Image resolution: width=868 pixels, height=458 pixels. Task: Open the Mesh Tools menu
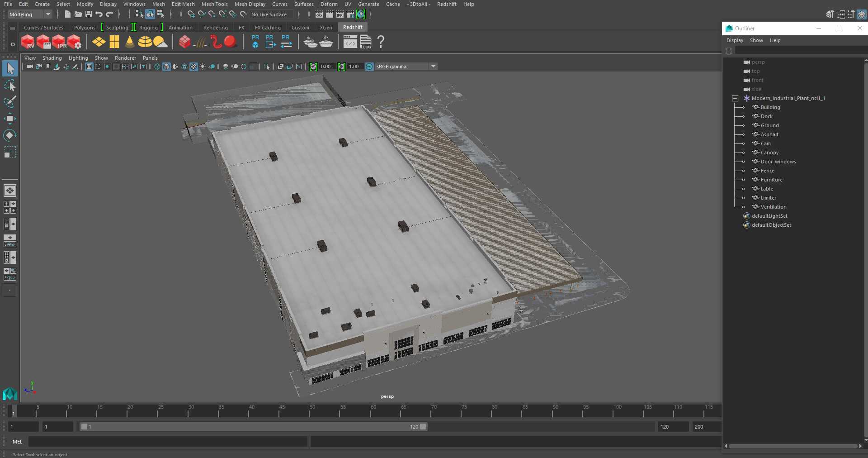coord(215,4)
